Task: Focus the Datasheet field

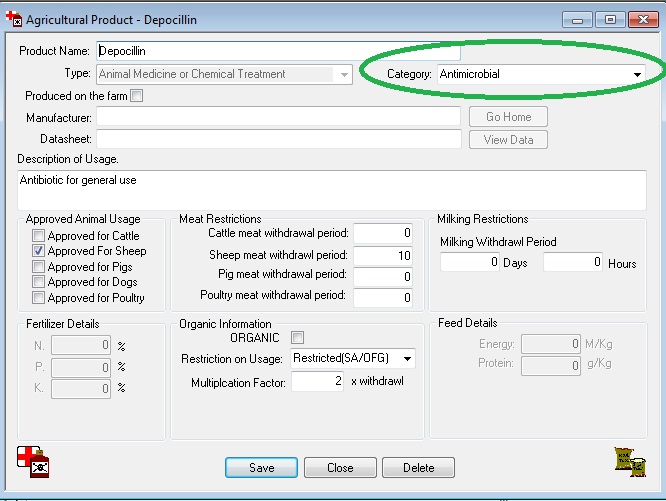Action: point(279,139)
